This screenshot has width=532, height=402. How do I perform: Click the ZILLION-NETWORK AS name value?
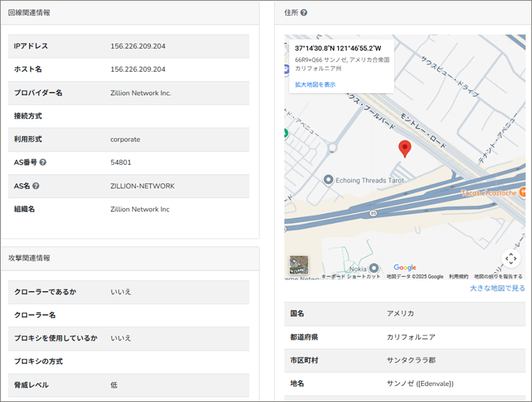point(142,186)
